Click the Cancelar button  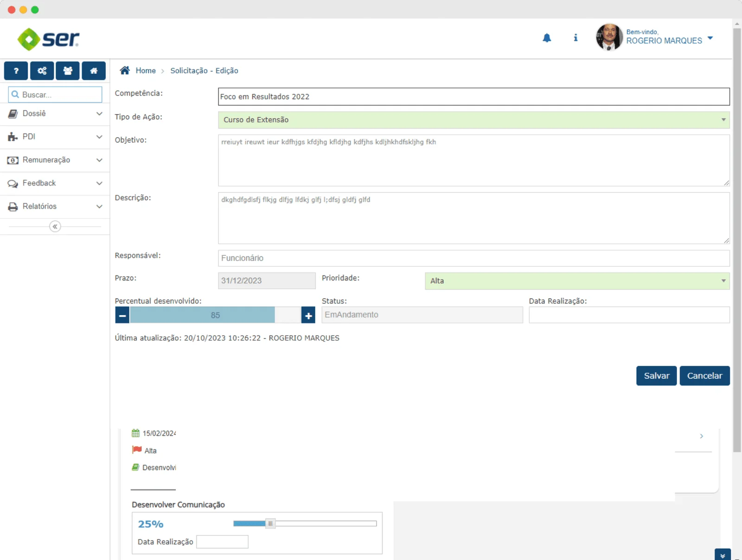(704, 376)
